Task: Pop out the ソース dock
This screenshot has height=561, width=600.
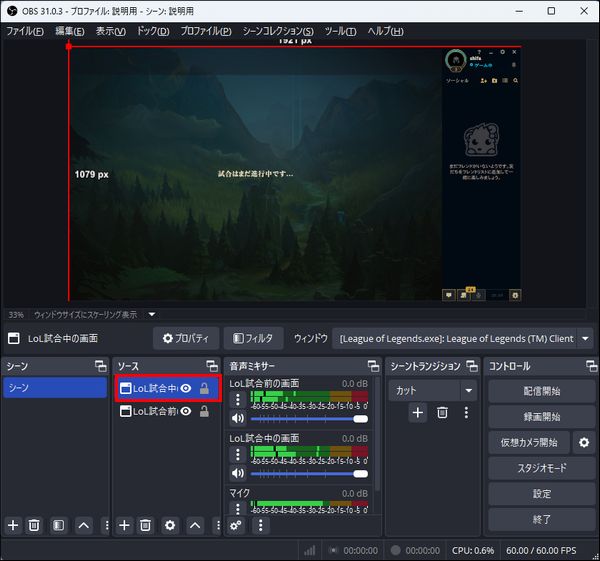Action: [x=212, y=366]
